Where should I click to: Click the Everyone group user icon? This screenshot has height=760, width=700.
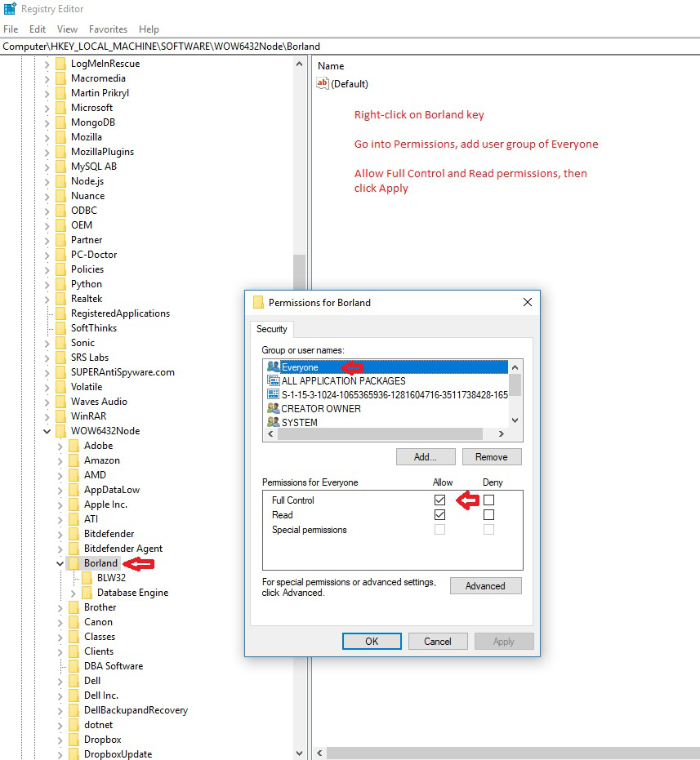[273, 367]
